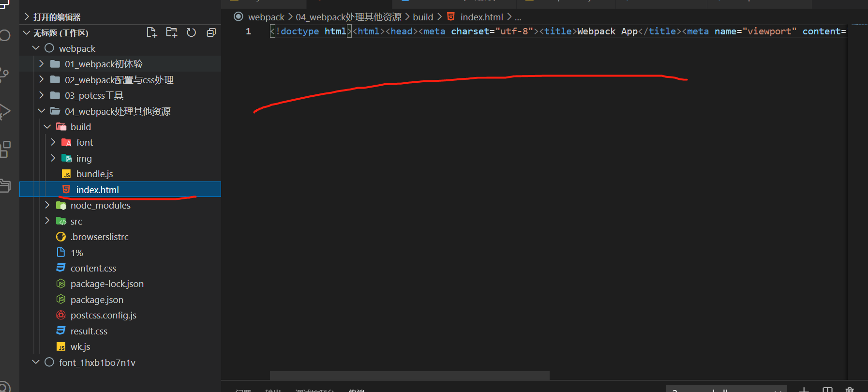Expand the src folder
Image resolution: width=868 pixels, height=392 pixels.
click(x=47, y=221)
